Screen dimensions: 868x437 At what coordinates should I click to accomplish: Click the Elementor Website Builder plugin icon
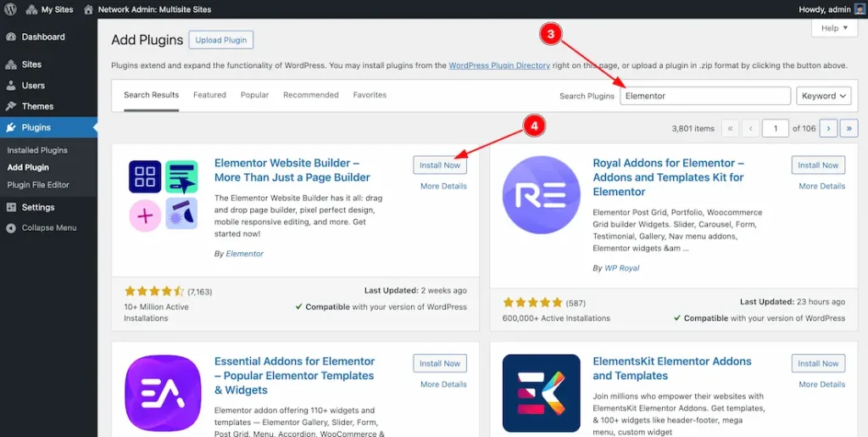[x=163, y=195]
